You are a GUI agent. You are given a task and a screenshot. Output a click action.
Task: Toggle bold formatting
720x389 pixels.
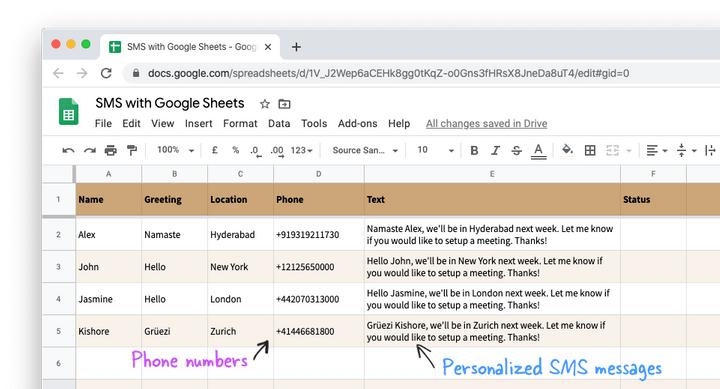pyautogui.click(x=474, y=150)
